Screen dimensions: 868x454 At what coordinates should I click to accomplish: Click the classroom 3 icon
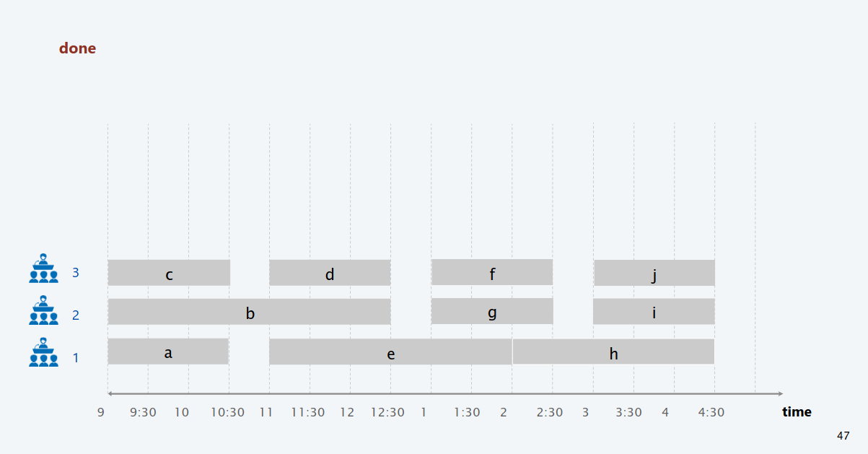click(x=43, y=268)
